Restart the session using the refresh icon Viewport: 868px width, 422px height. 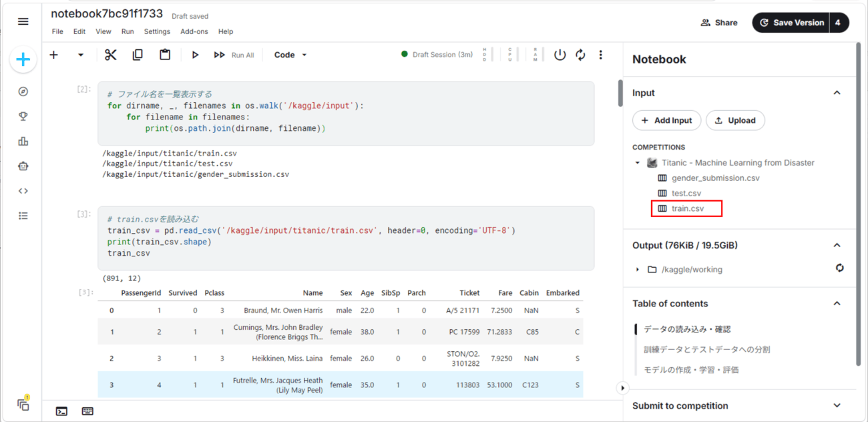point(580,55)
